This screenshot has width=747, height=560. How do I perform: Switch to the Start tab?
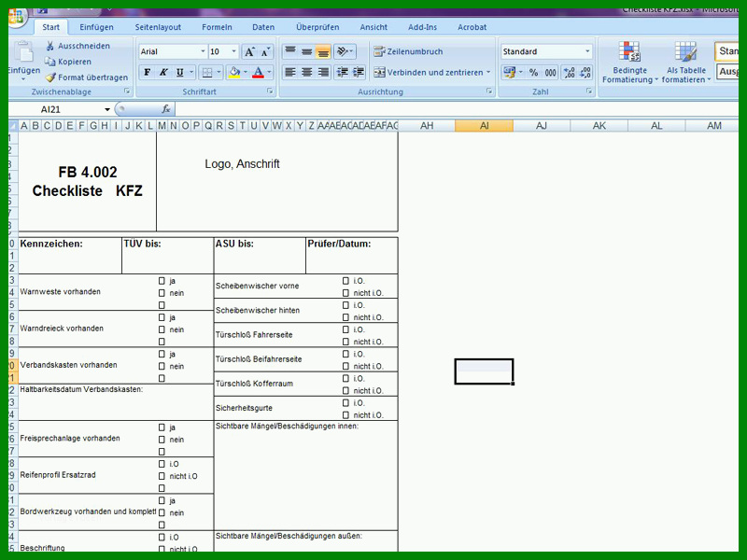[51, 27]
